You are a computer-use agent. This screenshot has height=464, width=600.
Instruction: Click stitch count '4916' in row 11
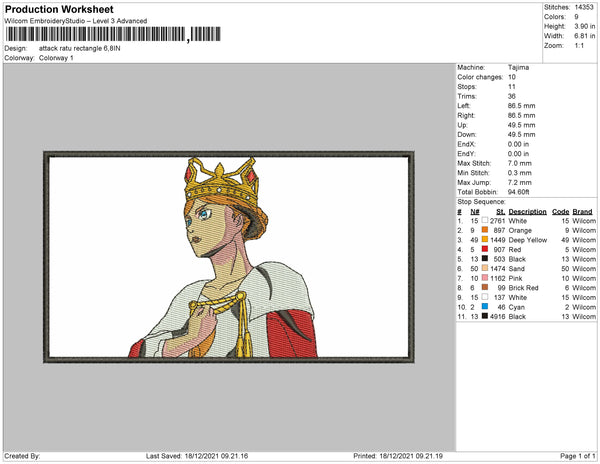(x=497, y=316)
